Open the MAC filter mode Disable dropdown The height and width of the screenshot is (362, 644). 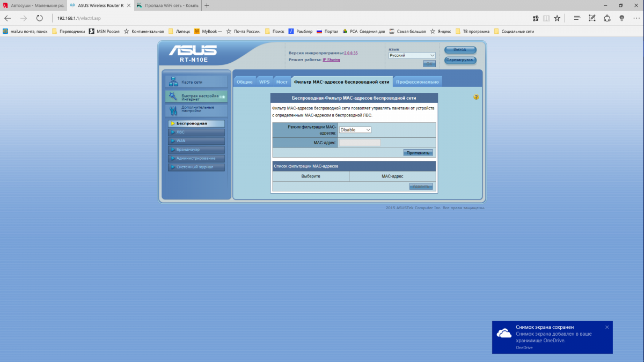[x=355, y=130]
